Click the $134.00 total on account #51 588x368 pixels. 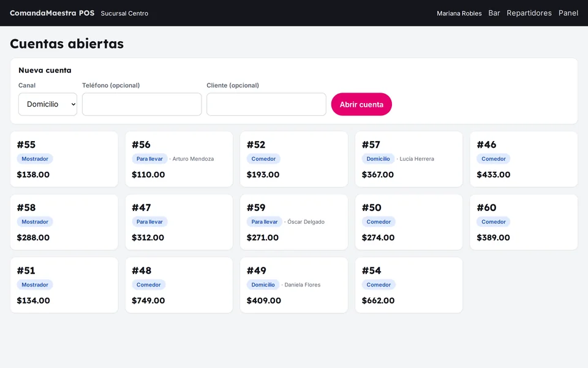coord(33,301)
